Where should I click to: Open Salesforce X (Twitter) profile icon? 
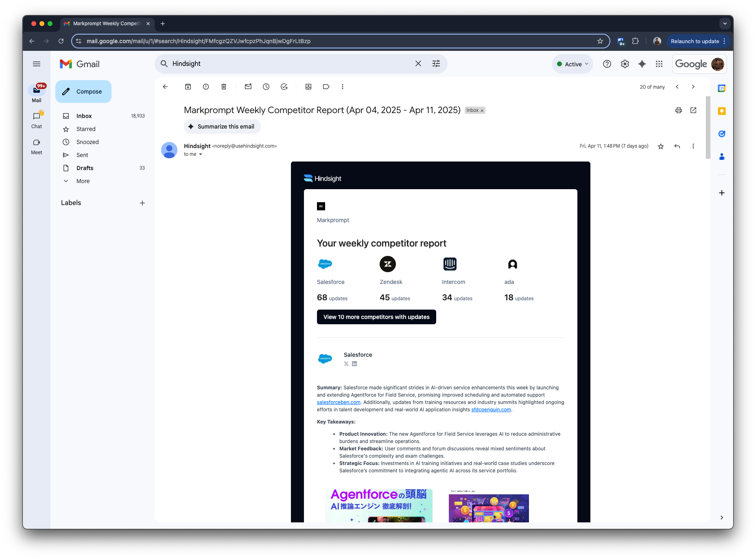point(346,364)
